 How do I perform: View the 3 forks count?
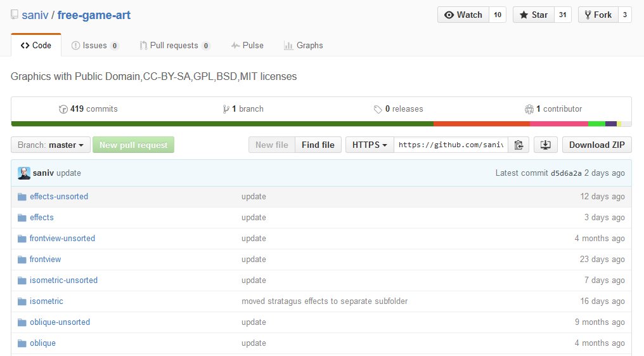click(x=625, y=15)
